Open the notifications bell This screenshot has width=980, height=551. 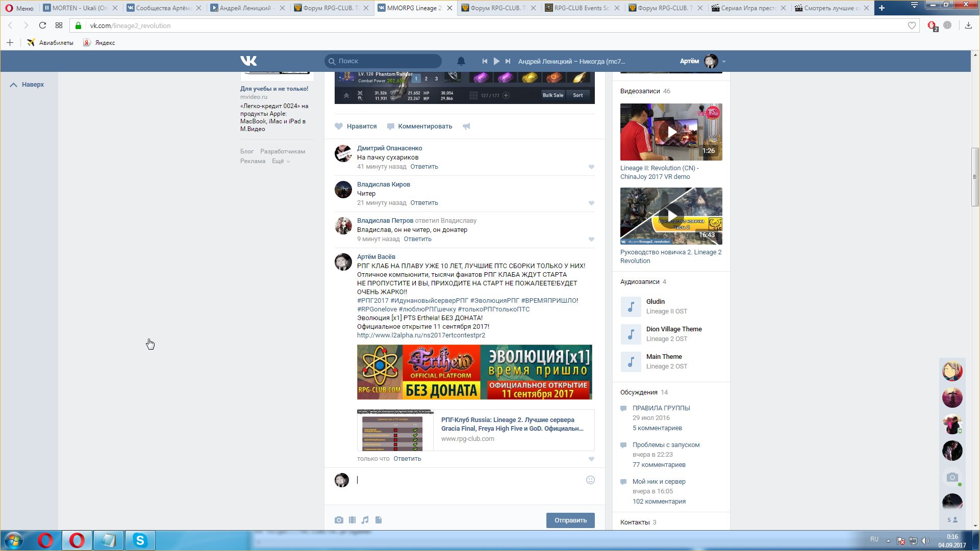pyautogui.click(x=461, y=61)
